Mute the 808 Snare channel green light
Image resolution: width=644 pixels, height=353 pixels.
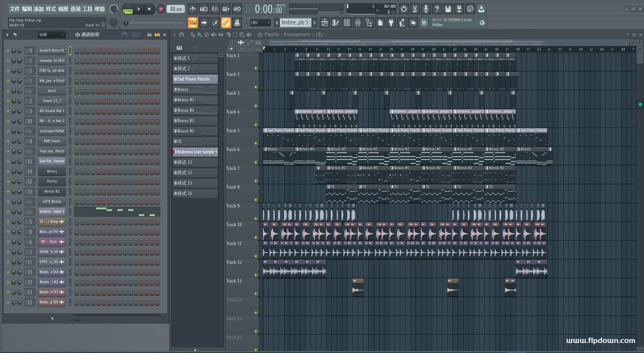tap(8, 141)
